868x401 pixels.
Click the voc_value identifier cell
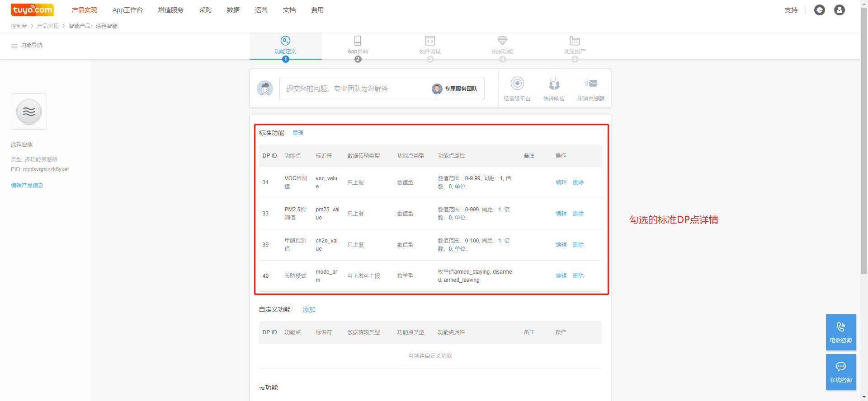click(x=326, y=182)
